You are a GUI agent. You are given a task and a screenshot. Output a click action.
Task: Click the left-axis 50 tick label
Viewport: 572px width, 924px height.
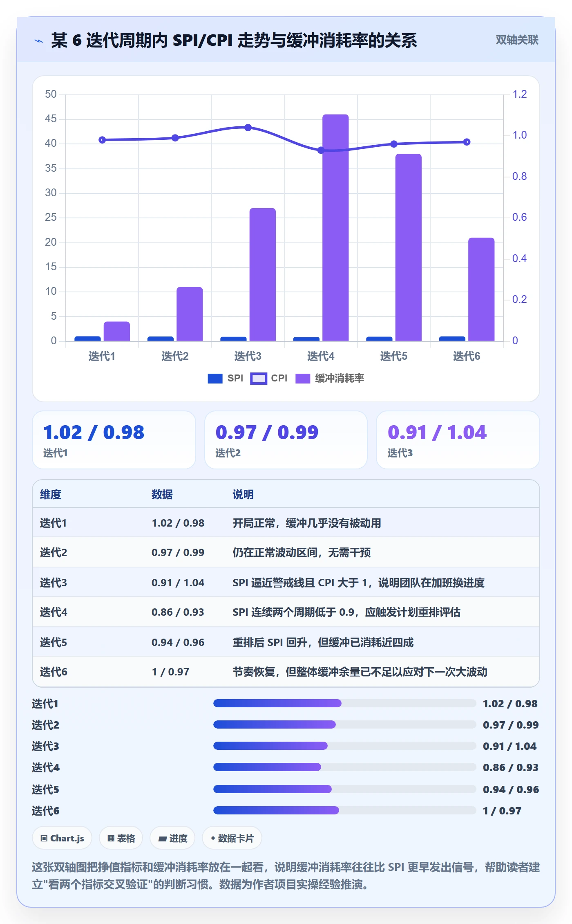51,94
